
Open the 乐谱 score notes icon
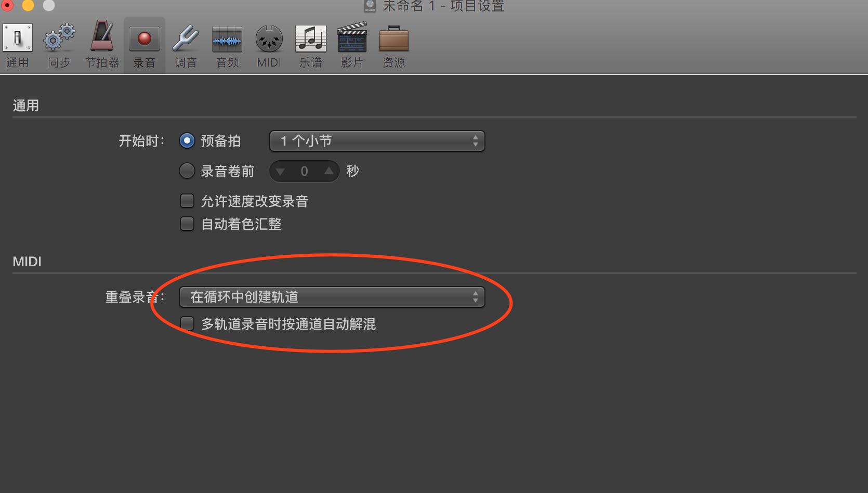tap(310, 39)
